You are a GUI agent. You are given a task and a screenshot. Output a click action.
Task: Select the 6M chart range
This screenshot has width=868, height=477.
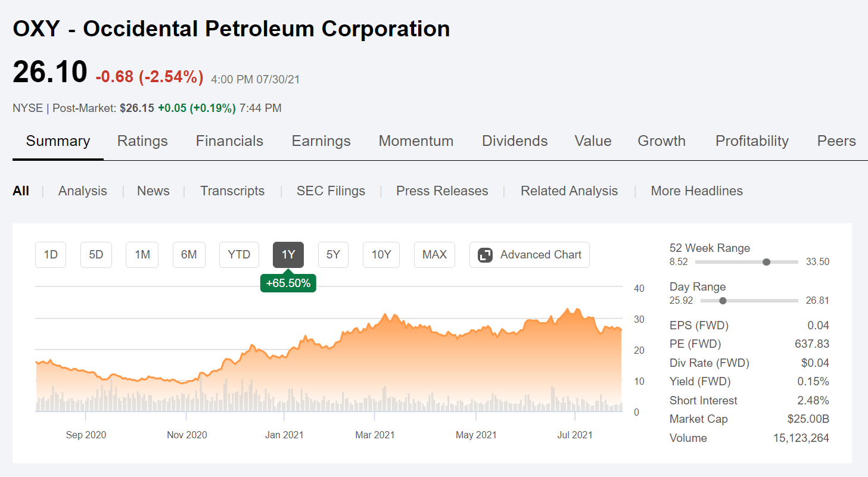(x=189, y=255)
